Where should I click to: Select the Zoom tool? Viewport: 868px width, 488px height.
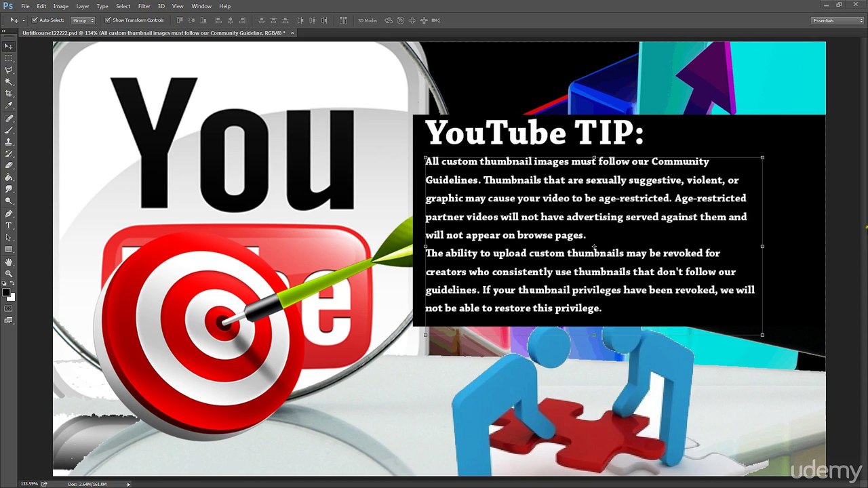point(9,274)
